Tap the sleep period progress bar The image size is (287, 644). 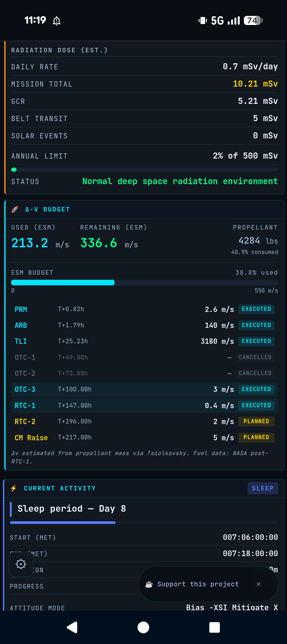pyautogui.click(x=144, y=523)
